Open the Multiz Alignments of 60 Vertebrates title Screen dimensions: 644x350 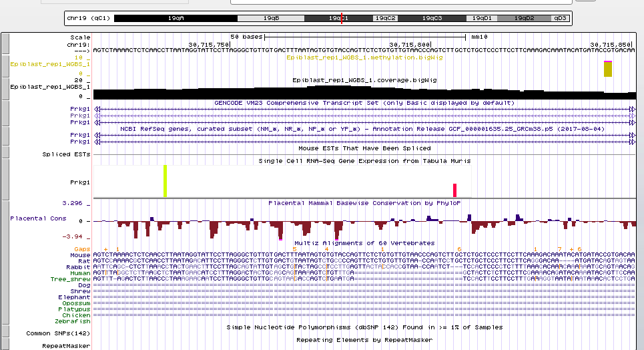364,243
